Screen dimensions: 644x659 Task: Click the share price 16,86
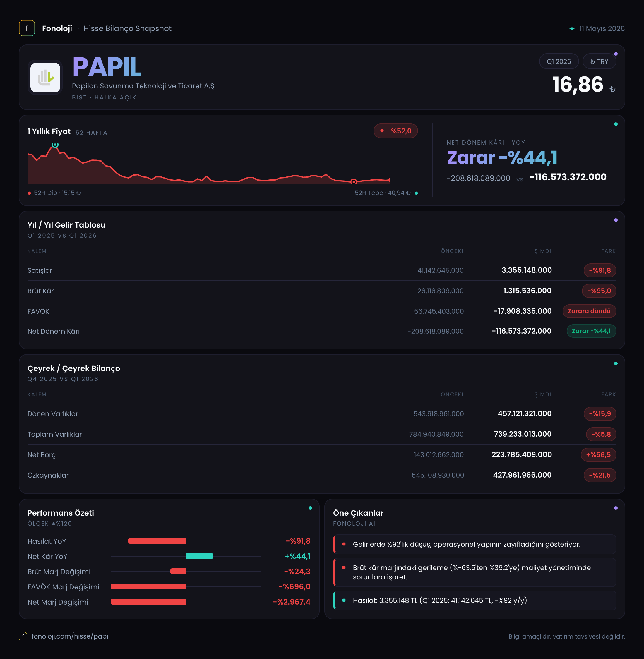[578, 85]
